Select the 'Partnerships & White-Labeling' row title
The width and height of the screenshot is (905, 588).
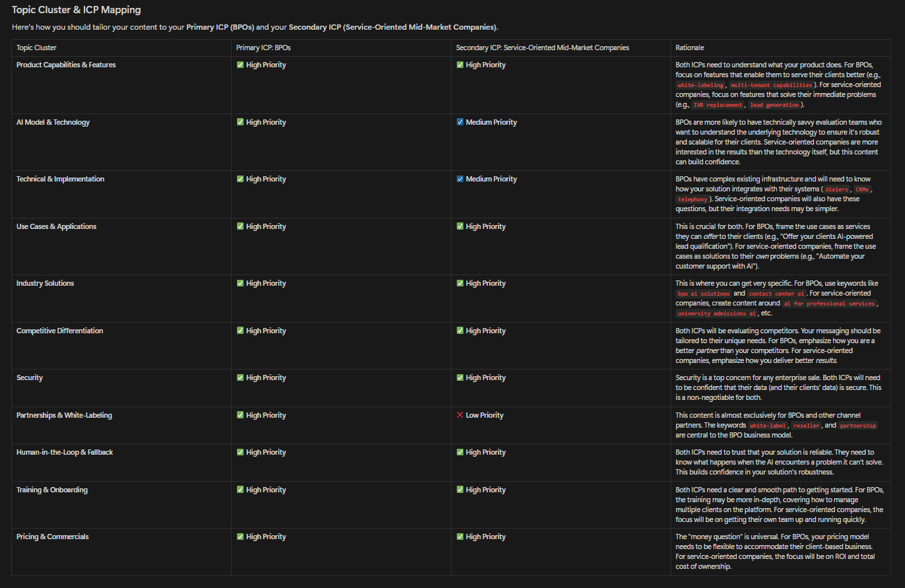tap(64, 415)
